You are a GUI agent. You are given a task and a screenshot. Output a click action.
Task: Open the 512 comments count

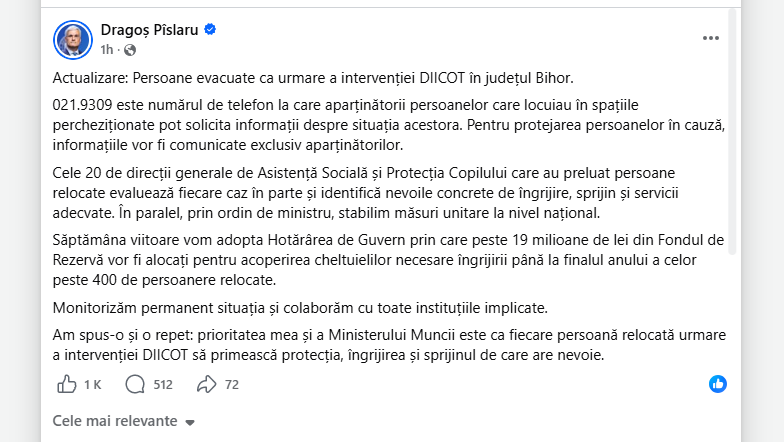point(163,385)
